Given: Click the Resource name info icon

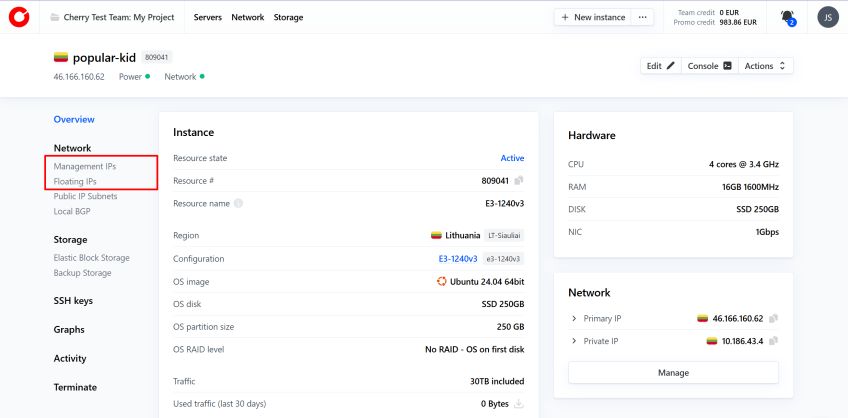Looking at the screenshot, I should click(x=238, y=204).
